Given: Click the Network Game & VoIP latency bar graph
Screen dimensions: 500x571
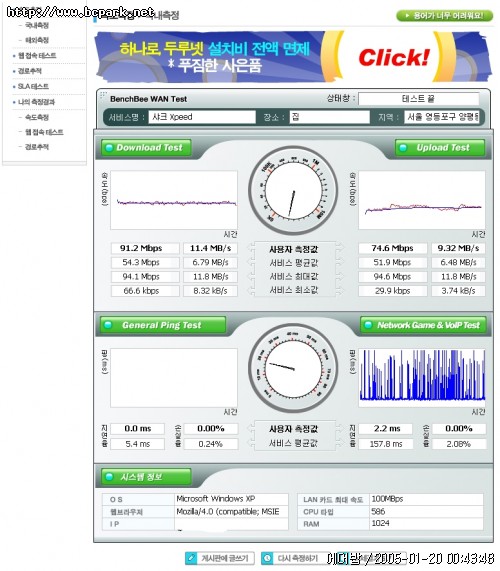Looking at the screenshot, I should click(x=422, y=378).
